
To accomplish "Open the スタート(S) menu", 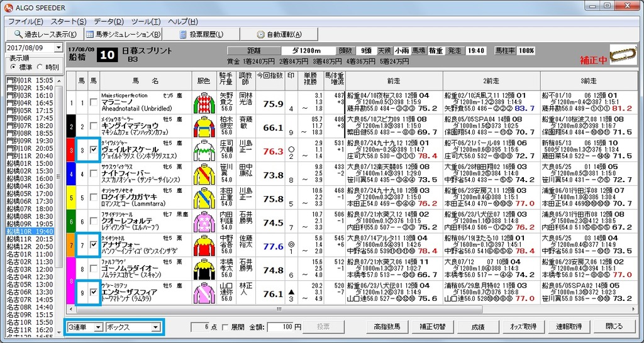I will (x=68, y=22).
